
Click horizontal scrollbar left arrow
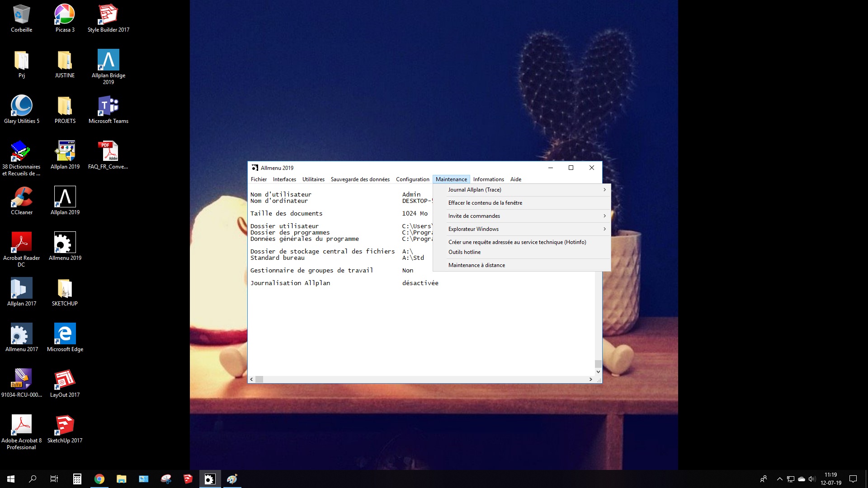[251, 380]
